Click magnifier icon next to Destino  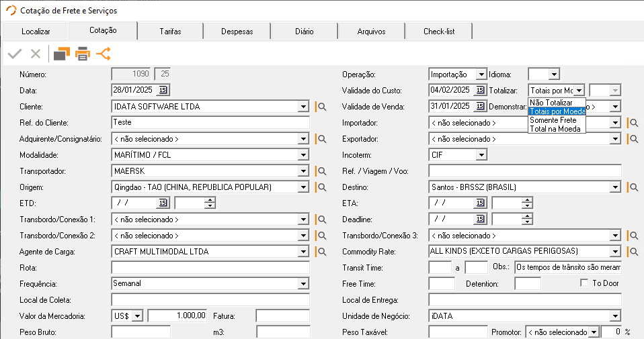(x=633, y=187)
